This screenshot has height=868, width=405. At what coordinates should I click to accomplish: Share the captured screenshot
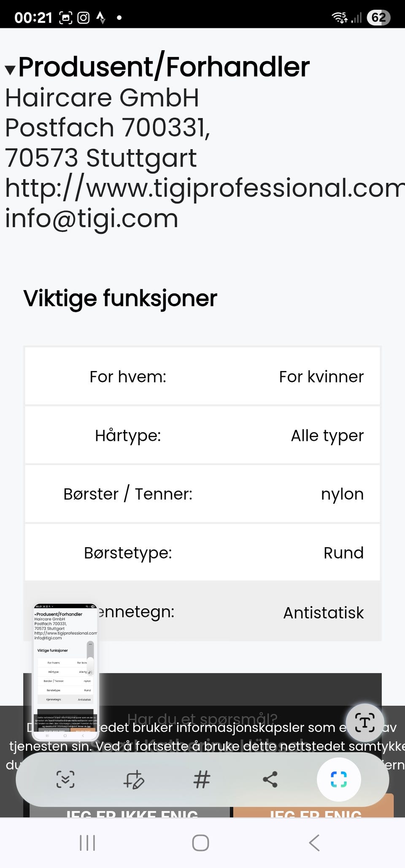[270, 779]
